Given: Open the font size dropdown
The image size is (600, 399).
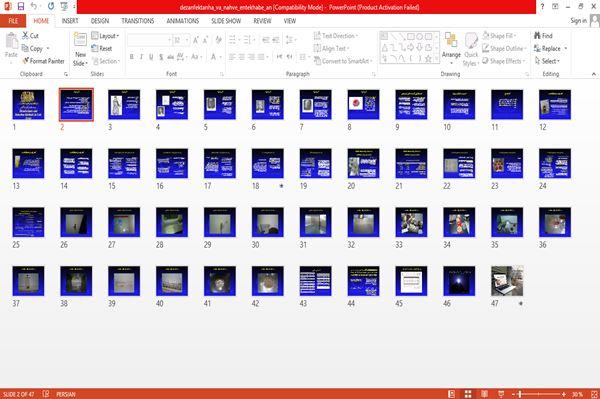Looking at the screenshot, I should coord(187,40).
